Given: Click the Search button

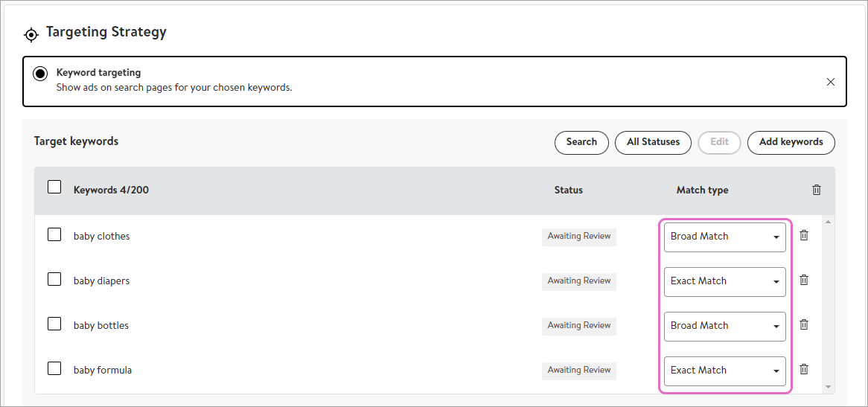Looking at the screenshot, I should pyautogui.click(x=581, y=142).
